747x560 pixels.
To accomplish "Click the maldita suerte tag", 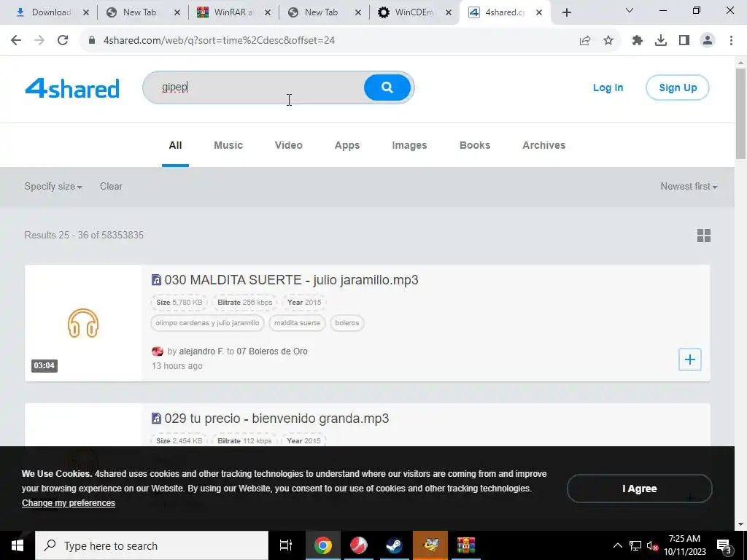I will tap(297, 323).
